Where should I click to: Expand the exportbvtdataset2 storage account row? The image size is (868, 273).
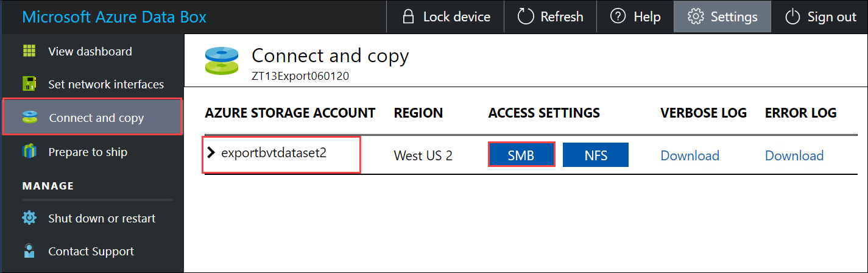pyautogui.click(x=211, y=153)
